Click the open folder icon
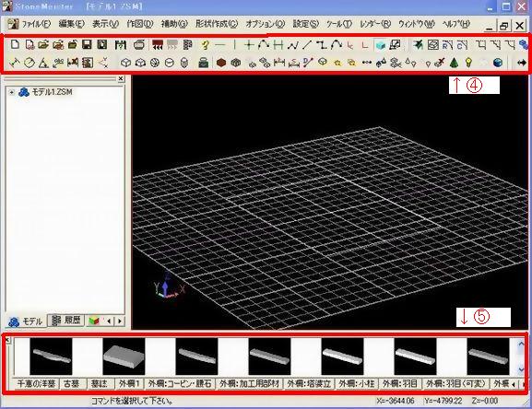The image size is (532, 409). (43, 44)
